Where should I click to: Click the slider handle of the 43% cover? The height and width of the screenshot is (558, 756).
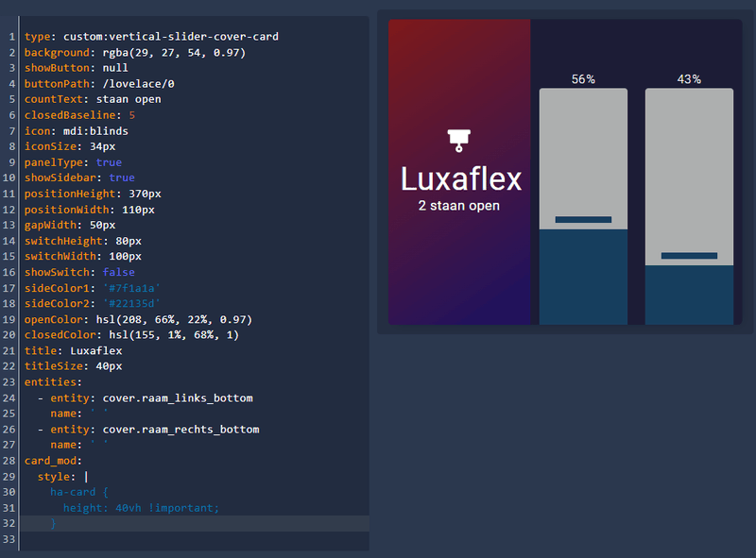(x=689, y=256)
